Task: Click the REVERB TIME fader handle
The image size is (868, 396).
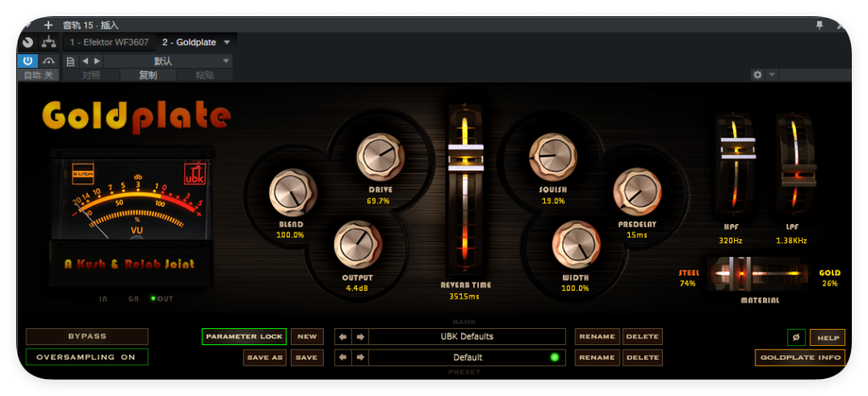Action: click(x=465, y=157)
